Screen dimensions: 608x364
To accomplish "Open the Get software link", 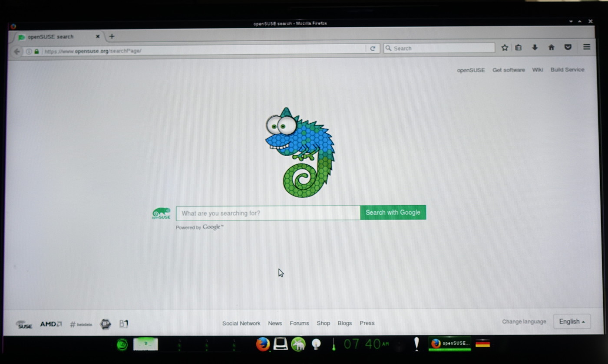I will pos(509,70).
